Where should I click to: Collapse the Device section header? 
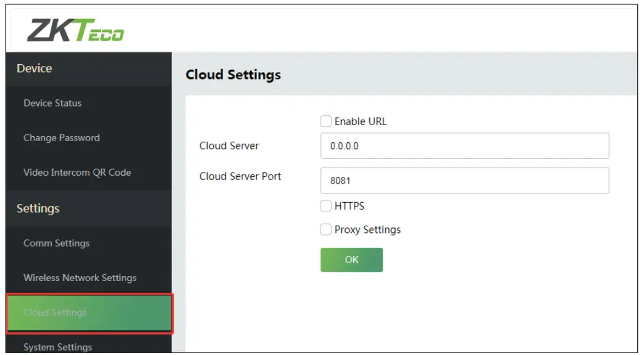pos(35,68)
